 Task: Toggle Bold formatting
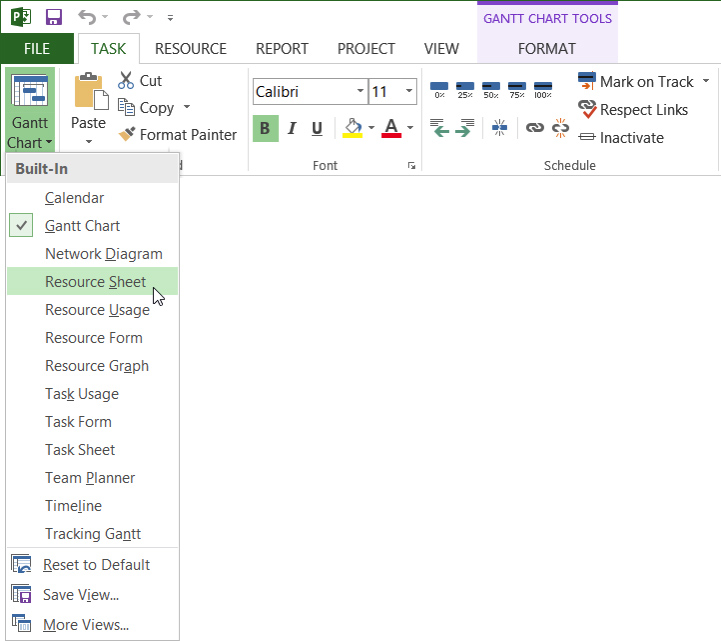pyautogui.click(x=265, y=128)
